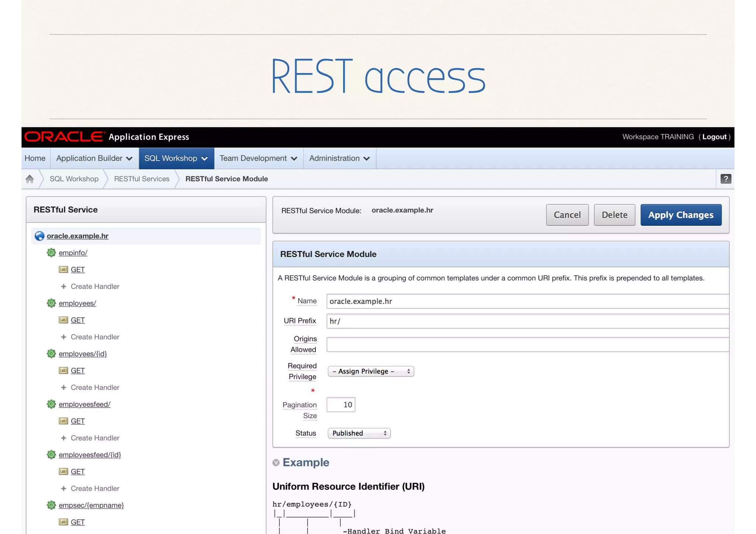
Task: Open the Required Privilege dropdown
Action: click(x=371, y=371)
